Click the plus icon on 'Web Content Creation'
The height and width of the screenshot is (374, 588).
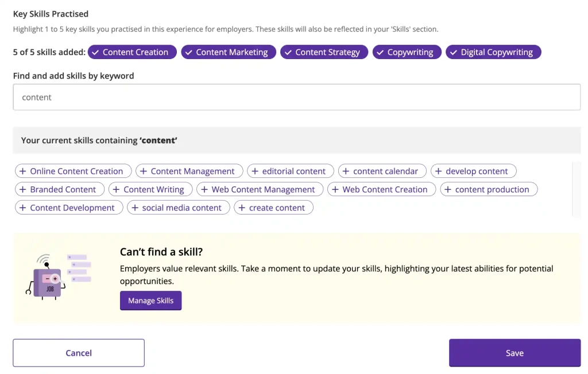pyautogui.click(x=335, y=189)
